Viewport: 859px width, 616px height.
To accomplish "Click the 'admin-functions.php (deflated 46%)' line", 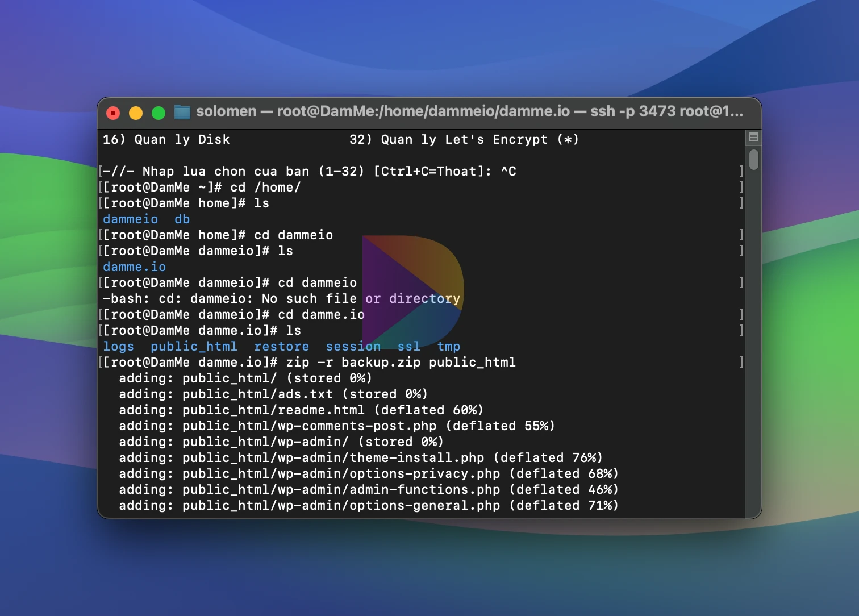I will pyautogui.click(x=369, y=490).
